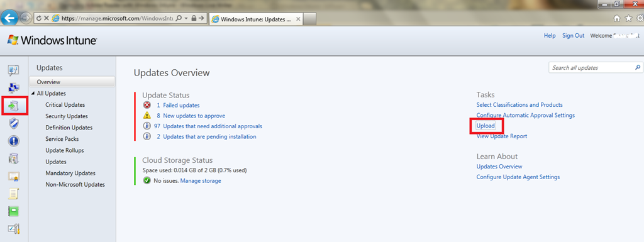Click the Help link in header
Image resolution: width=644 pixels, height=242 pixels.
[550, 36]
